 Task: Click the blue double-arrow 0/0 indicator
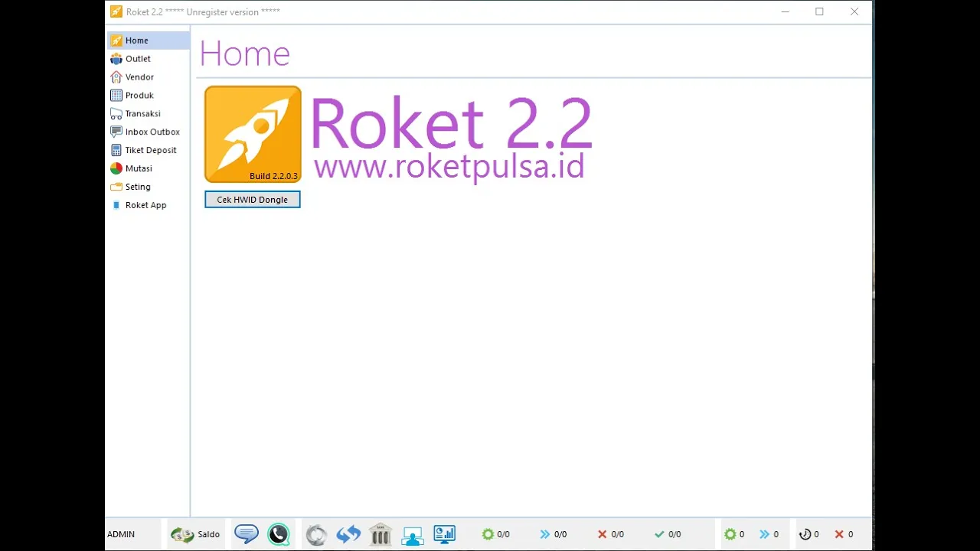point(553,534)
